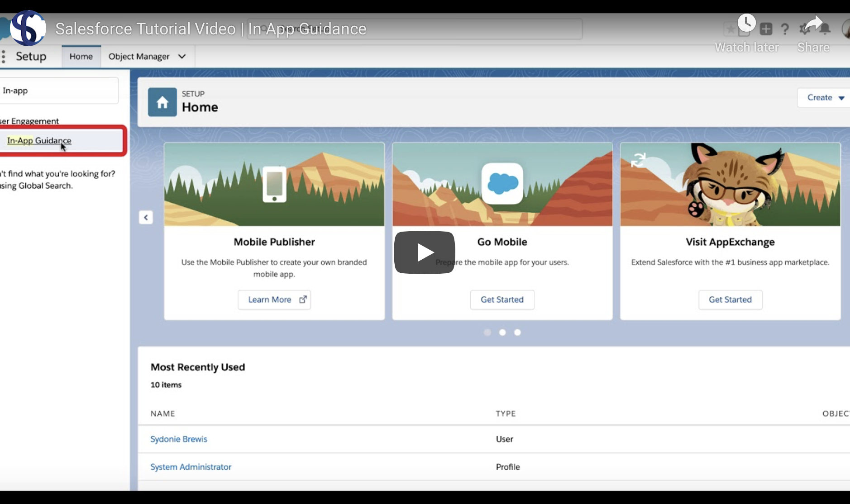Click the Share arrow icon

click(x=813, y=24)
